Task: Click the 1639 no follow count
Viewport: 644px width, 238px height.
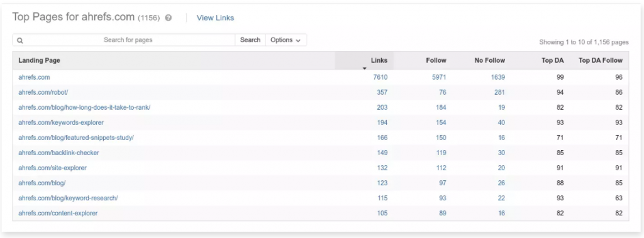Action: tap(498, 77)
